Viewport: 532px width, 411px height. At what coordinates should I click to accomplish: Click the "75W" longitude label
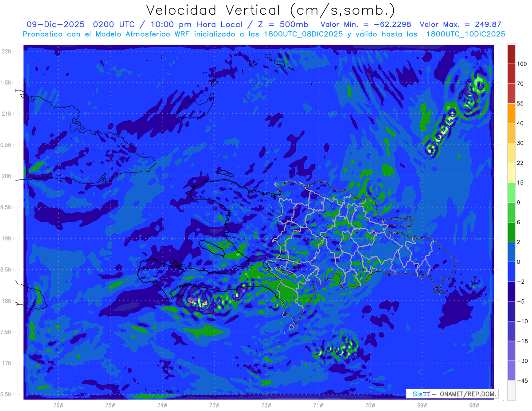(110, 405)
